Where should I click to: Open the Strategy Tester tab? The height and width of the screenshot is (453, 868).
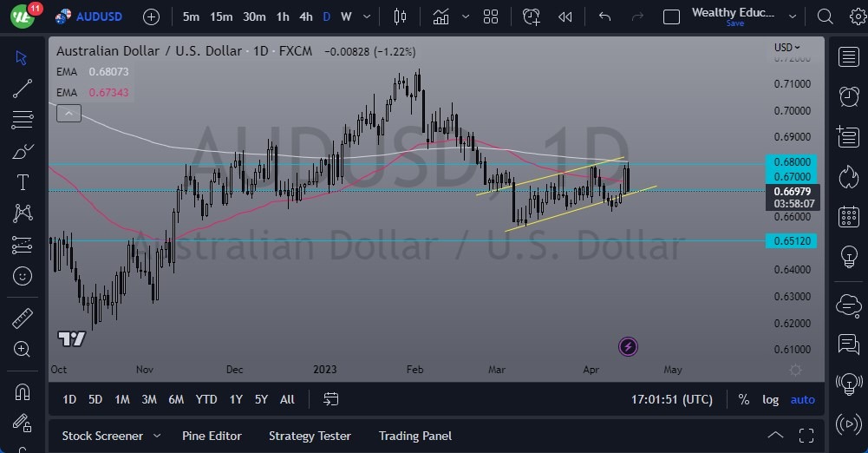click(x=310, y=436)
